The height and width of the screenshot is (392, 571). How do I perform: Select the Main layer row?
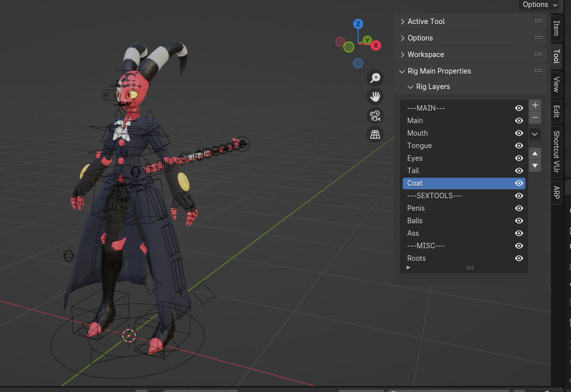tap(464, 121)
